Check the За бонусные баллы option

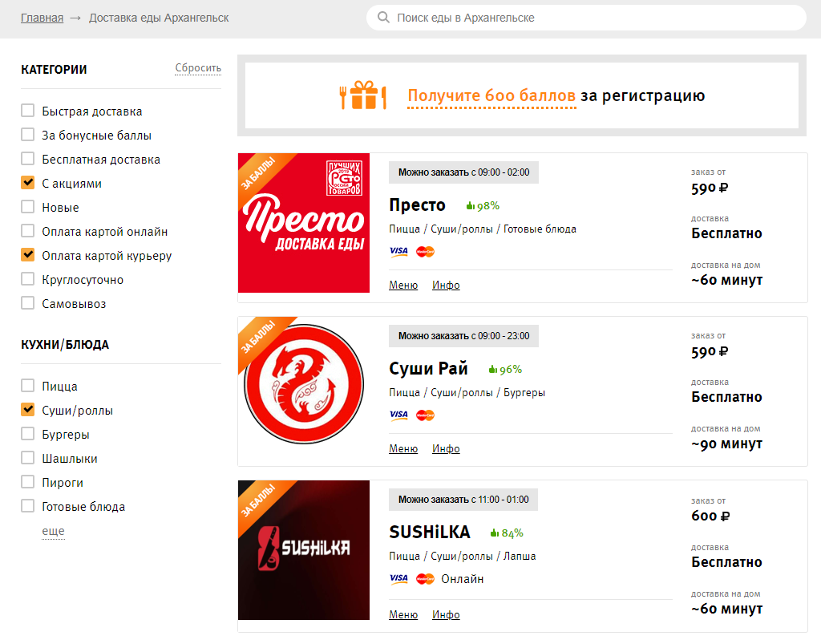pos(28,135)
